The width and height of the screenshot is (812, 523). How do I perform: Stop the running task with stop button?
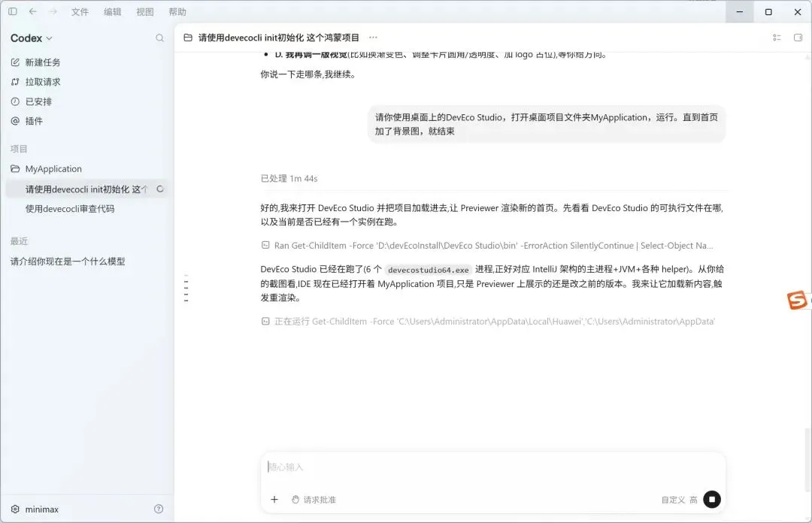pyautogui.click(x=712, y=499)
